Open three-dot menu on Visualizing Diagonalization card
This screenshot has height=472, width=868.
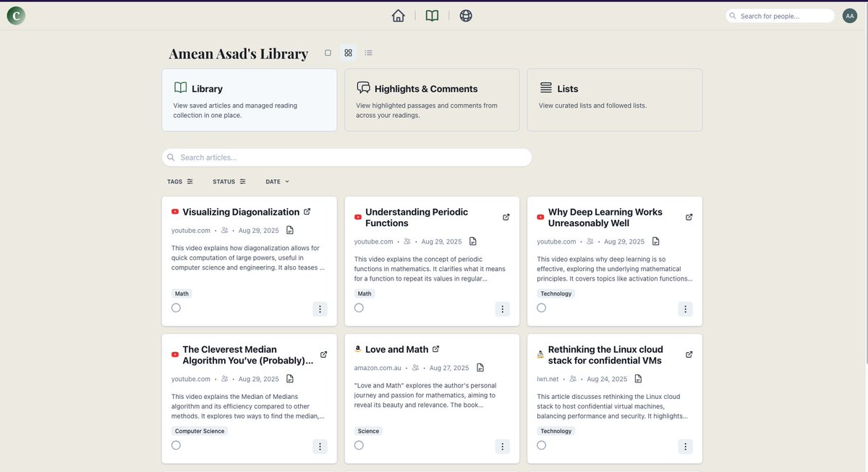pos(320,309)
